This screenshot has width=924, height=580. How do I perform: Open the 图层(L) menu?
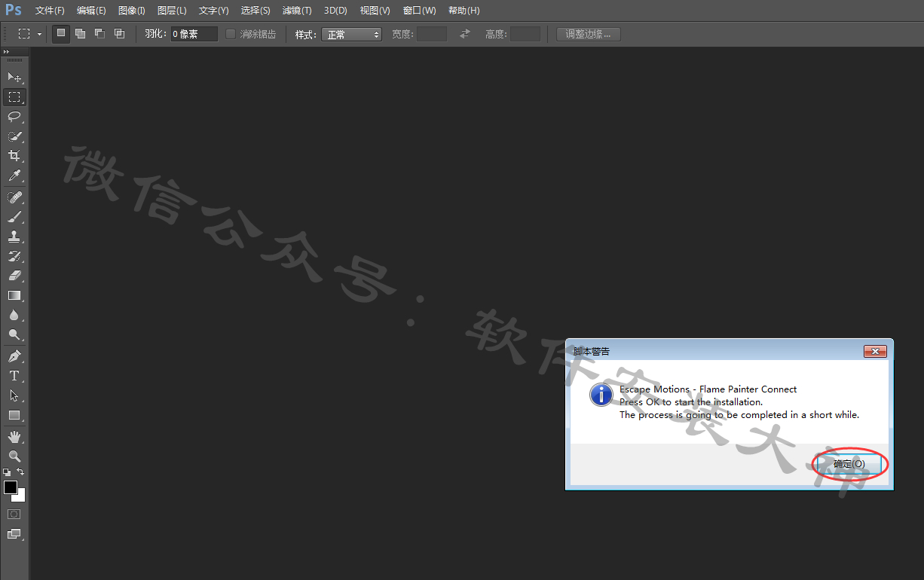click(x=172, y=11)
